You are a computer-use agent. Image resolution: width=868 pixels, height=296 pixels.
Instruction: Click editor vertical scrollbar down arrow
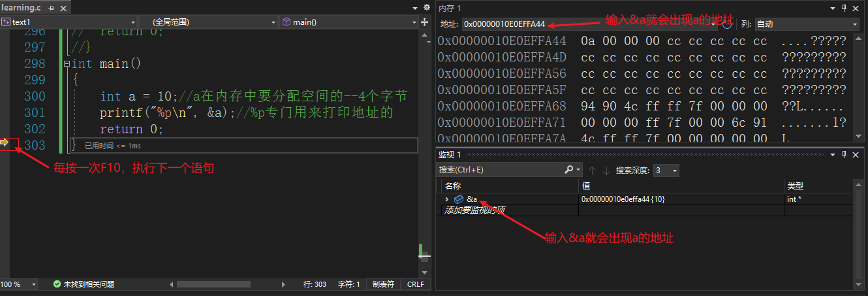(424, 271)
